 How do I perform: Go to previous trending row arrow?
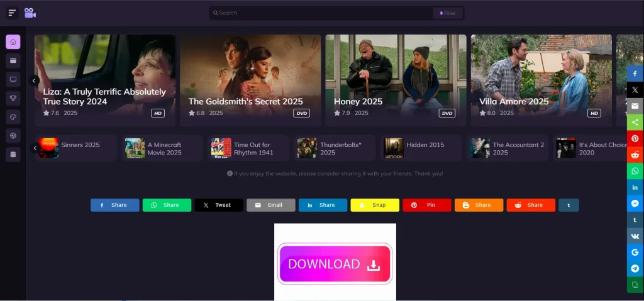35,148
